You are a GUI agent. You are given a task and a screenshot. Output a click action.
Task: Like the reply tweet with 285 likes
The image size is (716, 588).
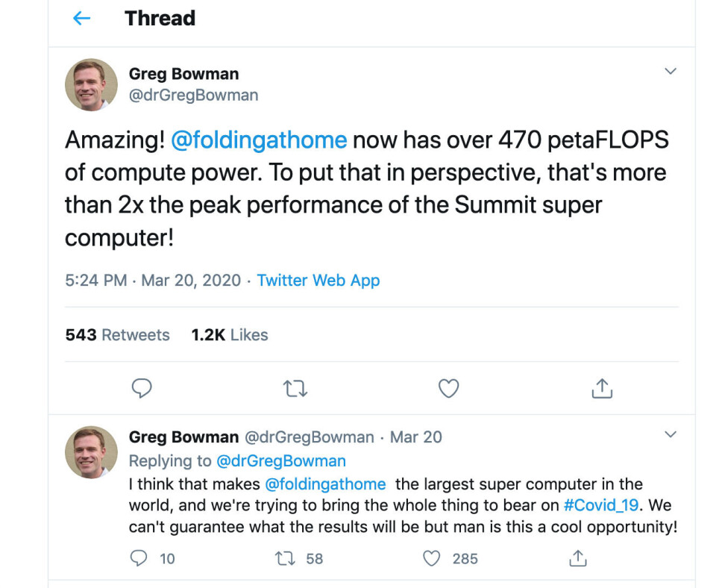point(432,558)
